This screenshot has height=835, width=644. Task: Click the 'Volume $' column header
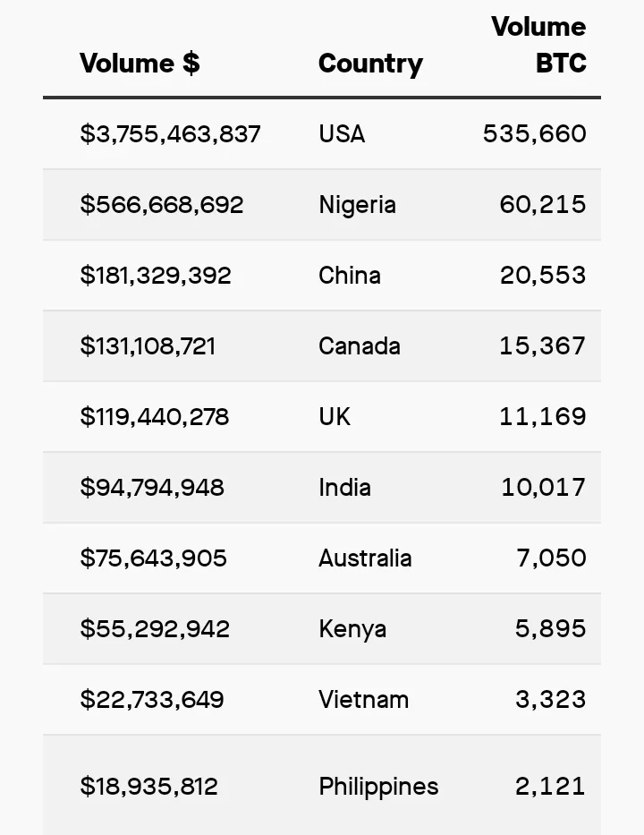(x=140, y=64)
